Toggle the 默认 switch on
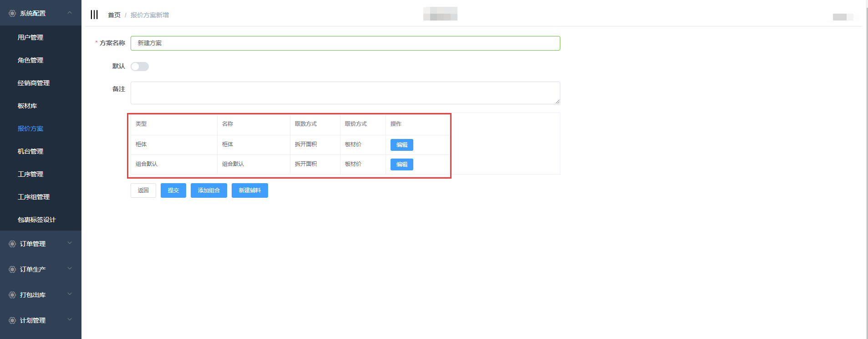Image resolution: width=868 pixels, height=339 pixels. pos(140,67)
